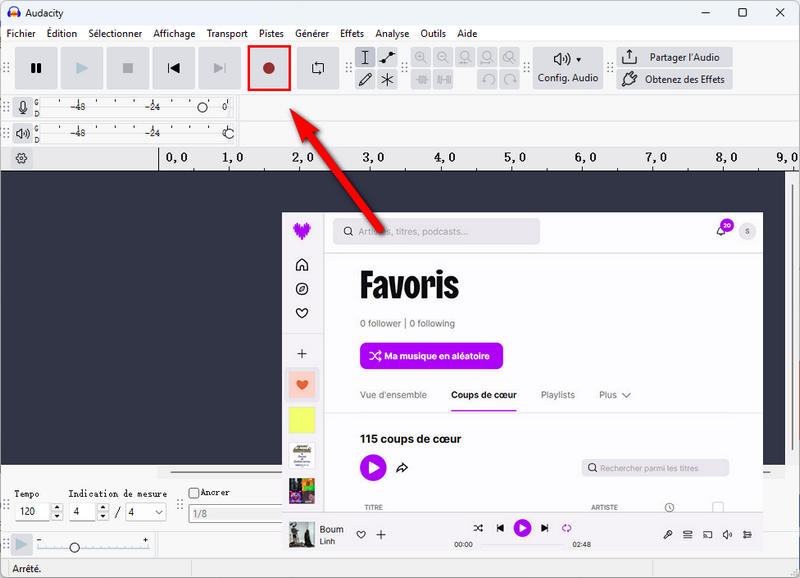This screenshot has width=800, height=578.
Task: Open Deezer notifications bell
Action: coord(720,231)
